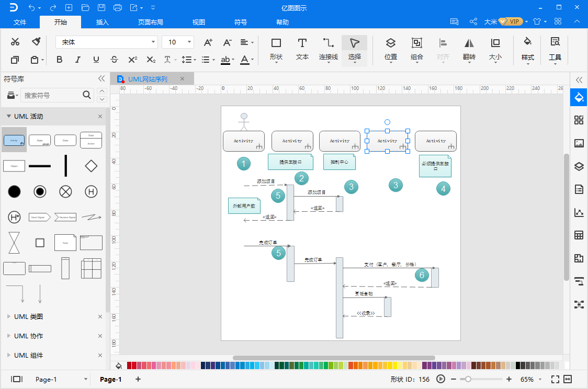The image size is (588, 389).
Task: Collapse the 符号库 panel
Action: [101, 78]
